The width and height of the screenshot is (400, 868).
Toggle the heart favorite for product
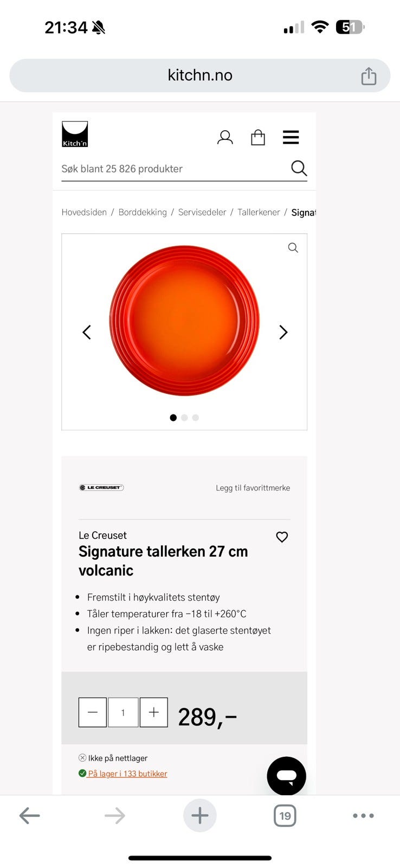282,537
